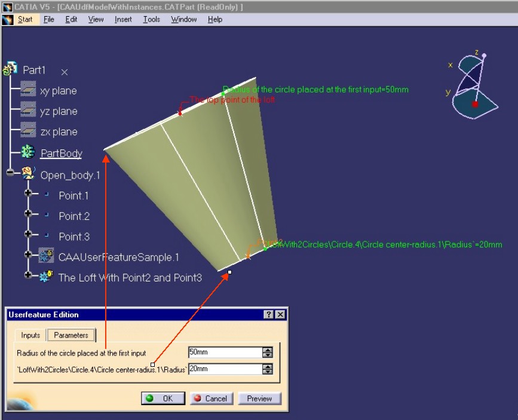This screenshot has width=518, height=420.
Task: Decrease the 20mm radius with down arrow
Action: [268, 372]
